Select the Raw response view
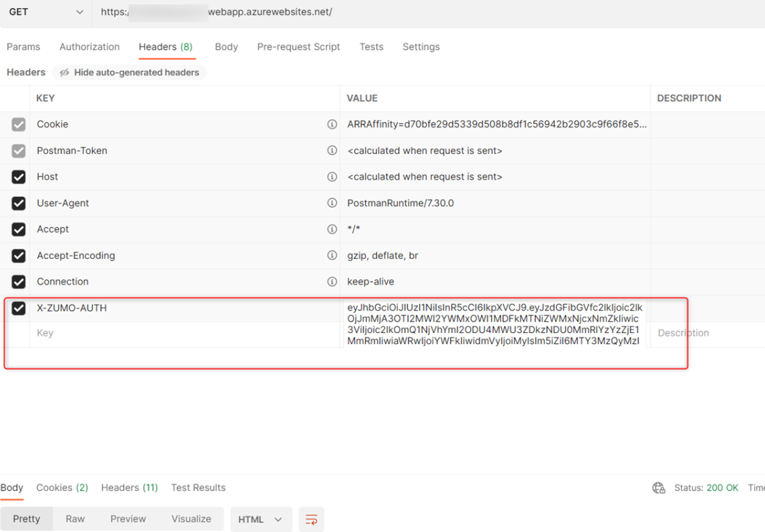 pyautogui.click(x=75, y=519)
